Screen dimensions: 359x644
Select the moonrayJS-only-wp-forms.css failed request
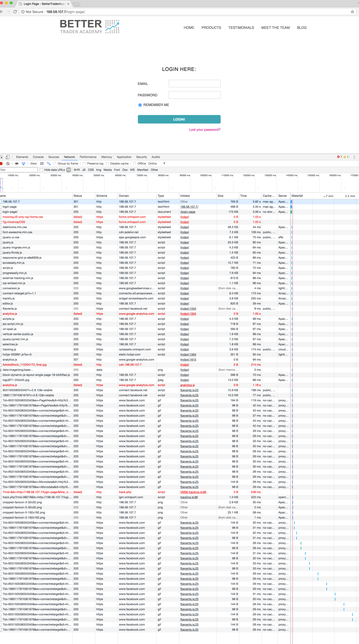[180, 217]
